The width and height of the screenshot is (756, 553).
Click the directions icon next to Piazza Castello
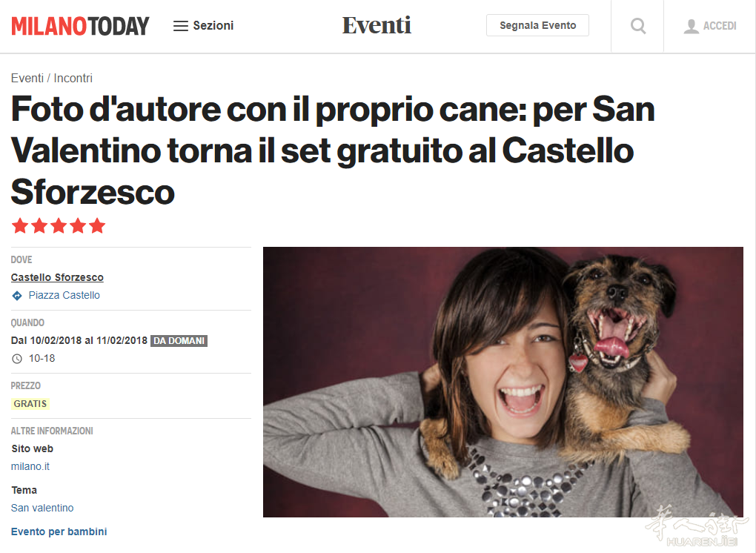point(17,296)
